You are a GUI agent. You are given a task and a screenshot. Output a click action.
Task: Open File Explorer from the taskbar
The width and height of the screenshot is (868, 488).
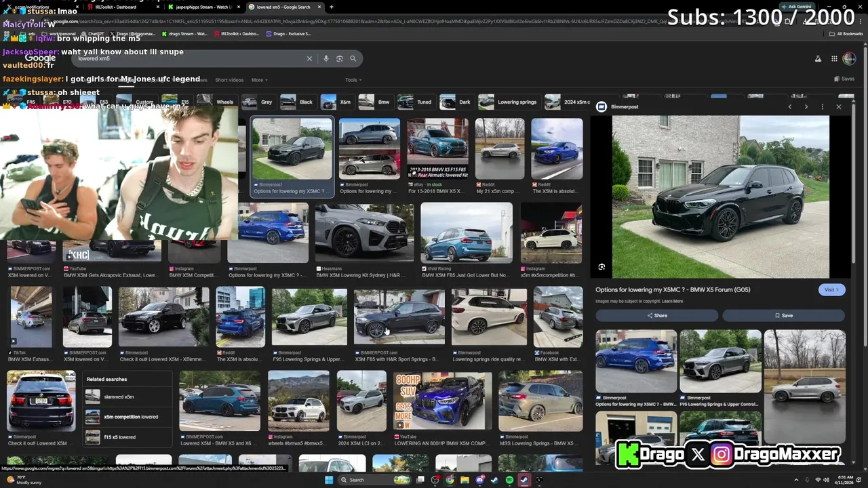[465, 480]
